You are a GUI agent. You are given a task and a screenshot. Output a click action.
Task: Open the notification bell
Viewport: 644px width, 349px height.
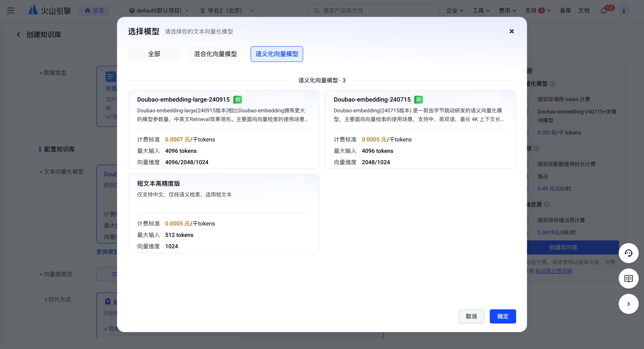pos(603,11)
